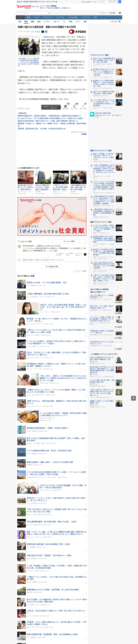Screen dimensions: 138x644
Task: Open article アラスカ産原油の倍増を伝達
Action: [x=49, y=450]
